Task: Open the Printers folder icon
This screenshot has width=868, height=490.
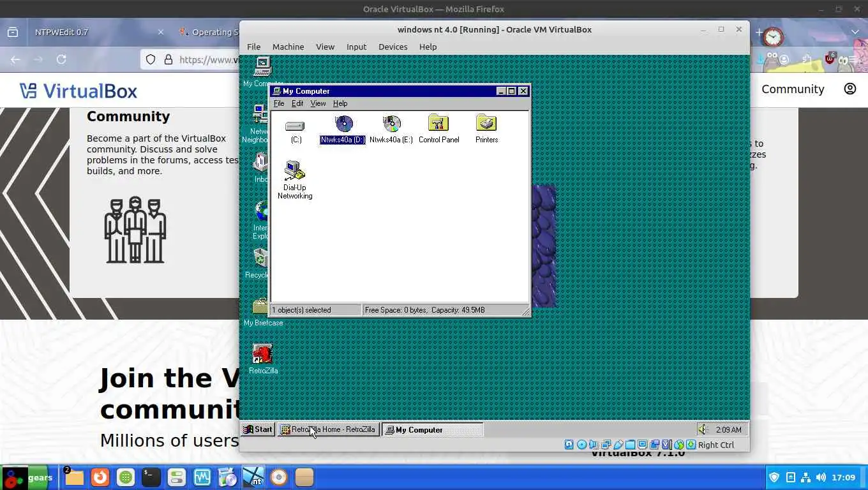Action: pos(486,130)
